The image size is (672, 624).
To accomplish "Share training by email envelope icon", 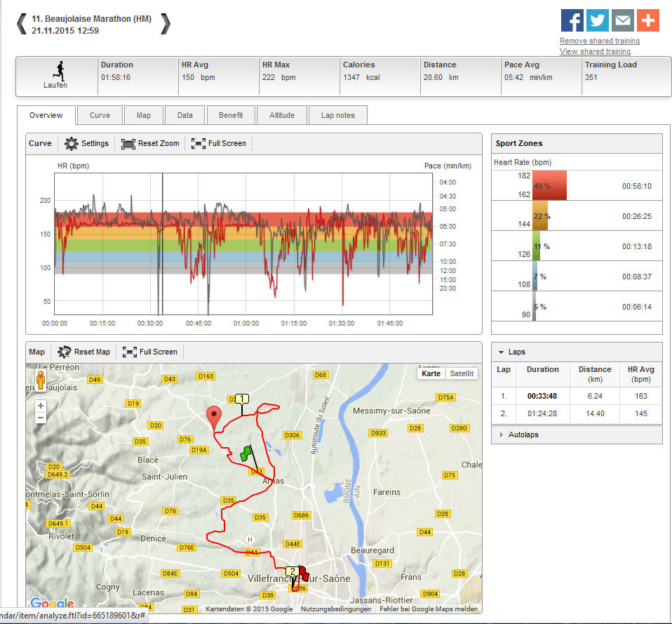I will [622, 20].
